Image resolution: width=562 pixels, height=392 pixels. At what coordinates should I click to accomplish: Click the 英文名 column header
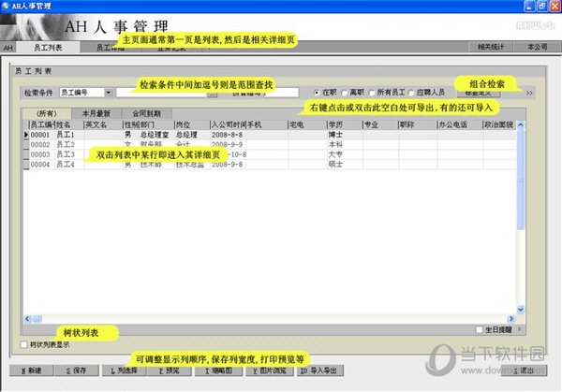click(x=103, y=125)
